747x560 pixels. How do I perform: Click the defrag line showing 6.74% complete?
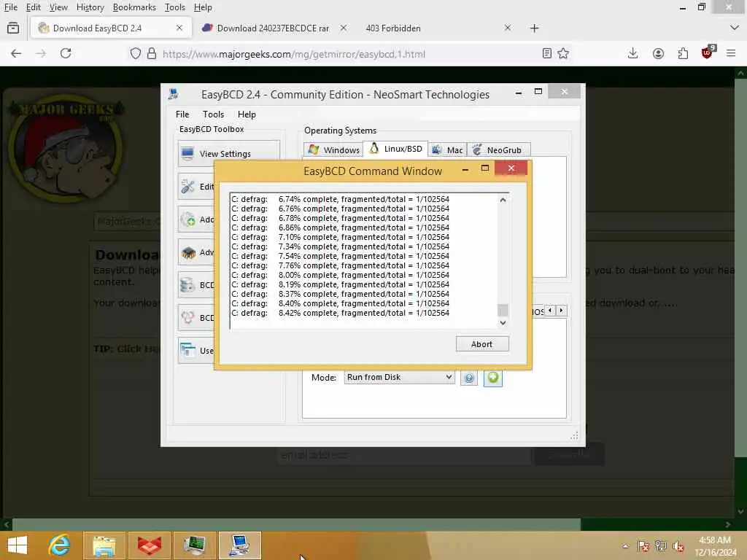pyautogui.click(x=340, y=199)
